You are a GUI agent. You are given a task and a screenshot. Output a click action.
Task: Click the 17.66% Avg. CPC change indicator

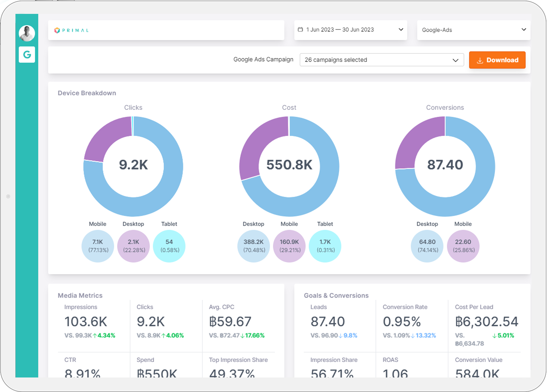point(252,336)
